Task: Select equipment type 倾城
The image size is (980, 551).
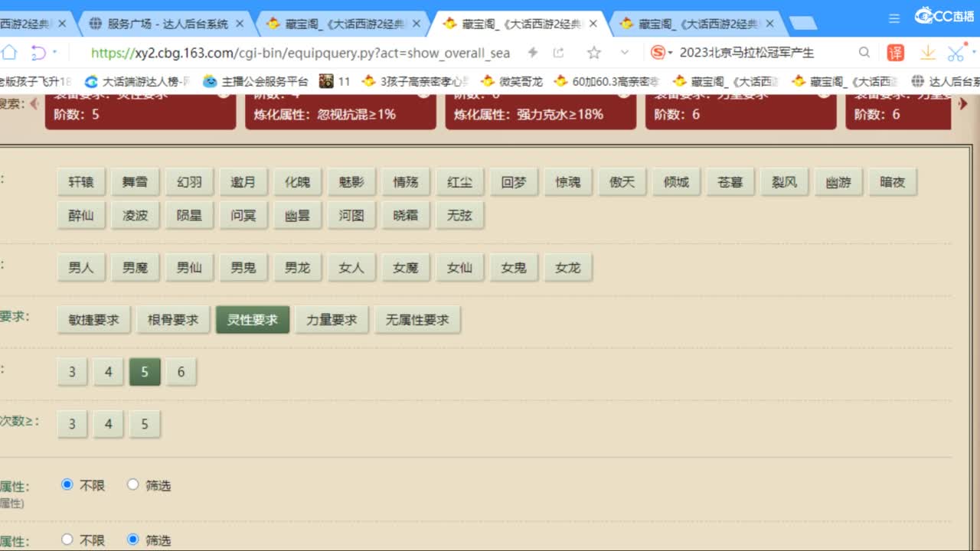Action: coord(676,182)
